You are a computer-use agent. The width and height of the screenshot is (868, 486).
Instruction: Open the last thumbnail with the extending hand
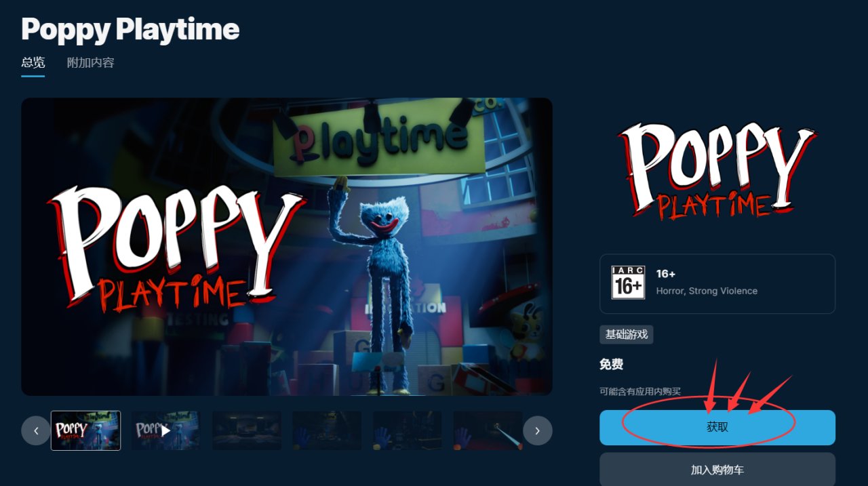tap(488, 430)
